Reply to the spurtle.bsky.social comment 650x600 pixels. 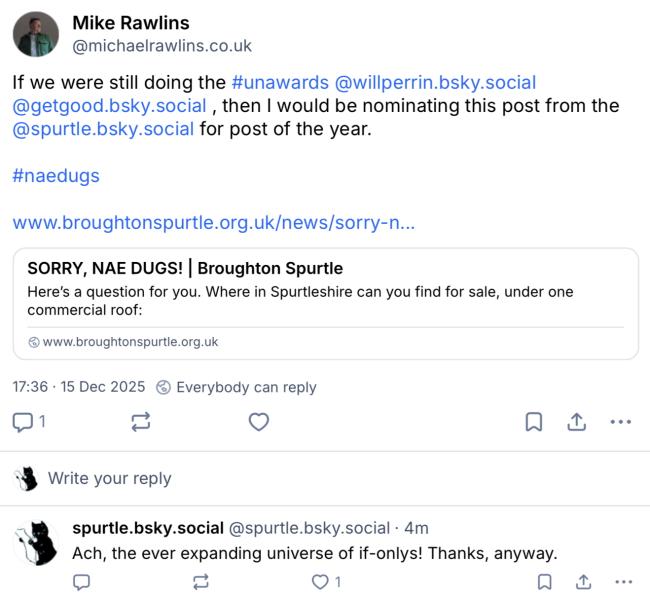tap(83, 582)
